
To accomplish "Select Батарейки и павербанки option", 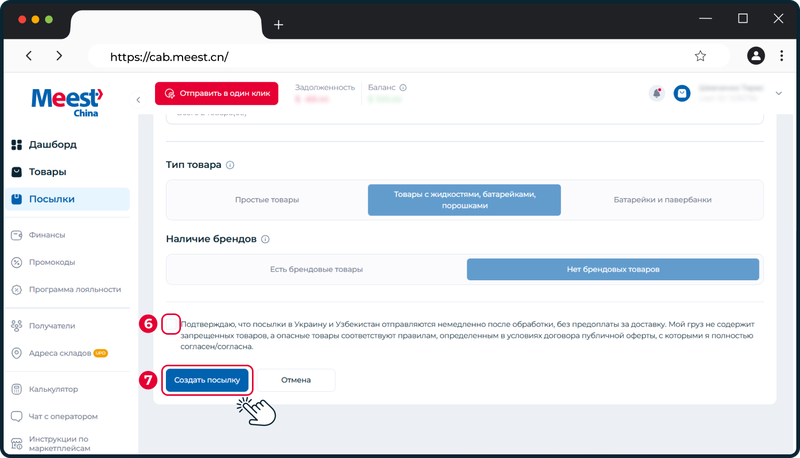I will (662, 200).
